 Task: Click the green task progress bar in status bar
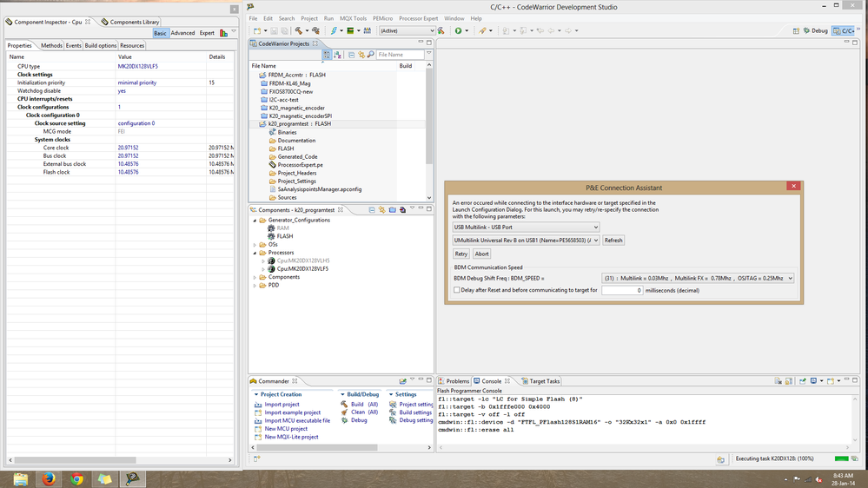click(x=841, y=458)
